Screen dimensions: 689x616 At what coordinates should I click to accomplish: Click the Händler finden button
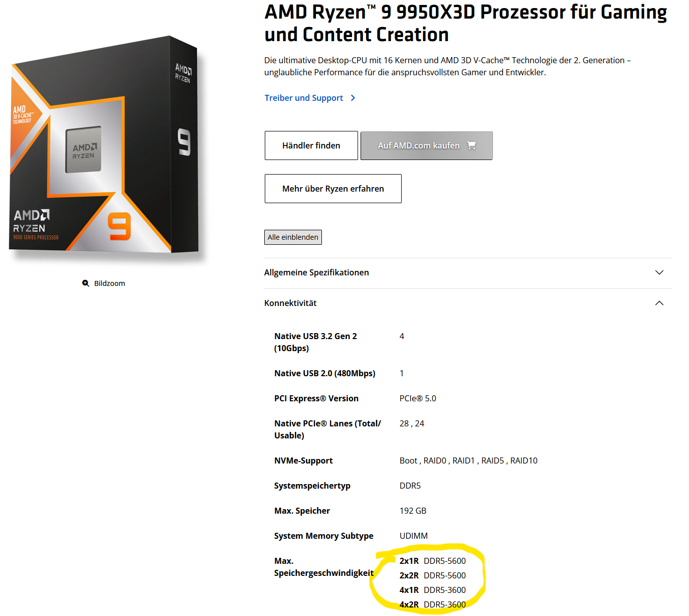[311, 145]
